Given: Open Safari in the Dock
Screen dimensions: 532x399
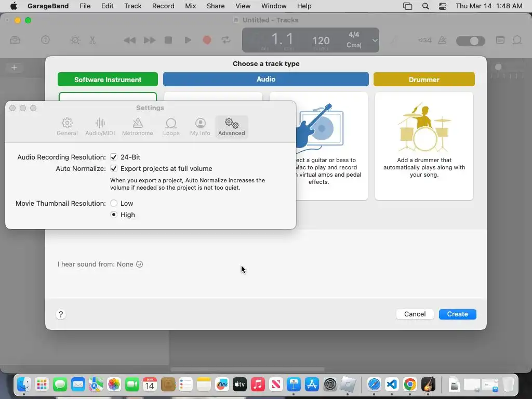Looking at the screenshot, I should 374,384.
